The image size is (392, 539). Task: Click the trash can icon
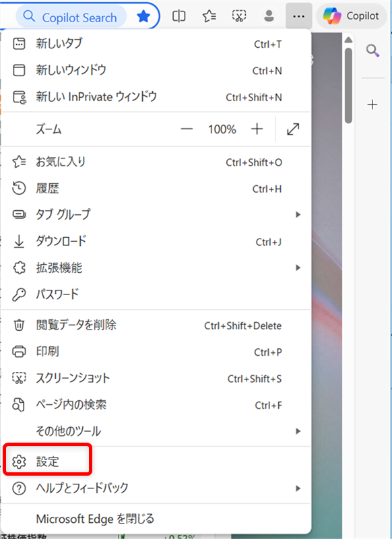(19, 325)
